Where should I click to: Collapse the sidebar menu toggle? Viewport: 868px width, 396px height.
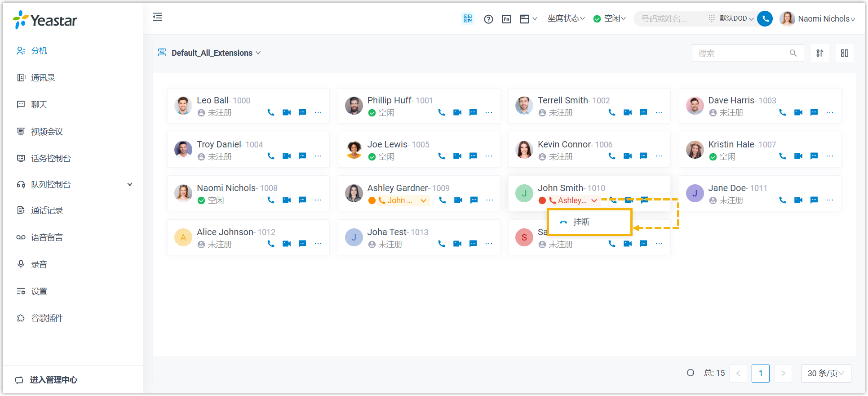[x=157, y=17]
